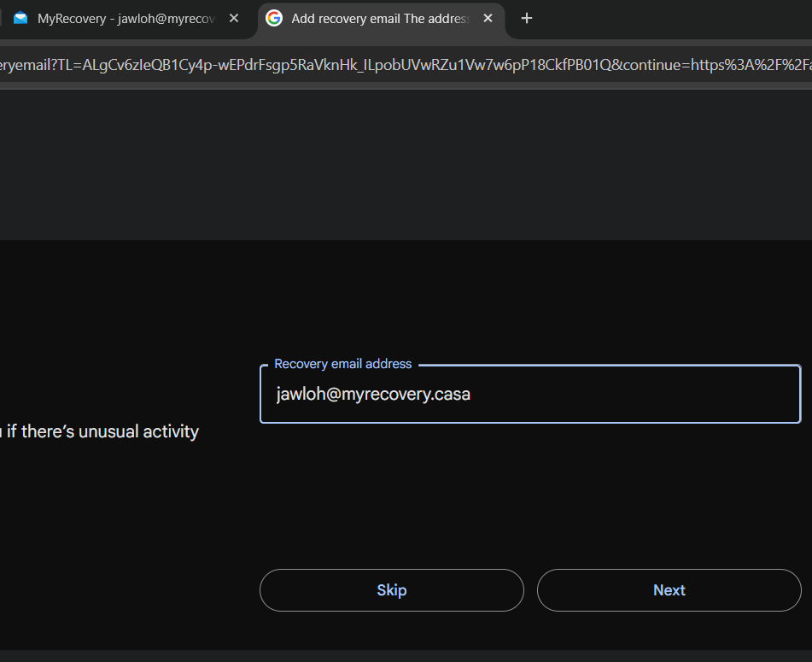Click the partially hidden tab at far left
812x662 pixels.
point(3,18)
